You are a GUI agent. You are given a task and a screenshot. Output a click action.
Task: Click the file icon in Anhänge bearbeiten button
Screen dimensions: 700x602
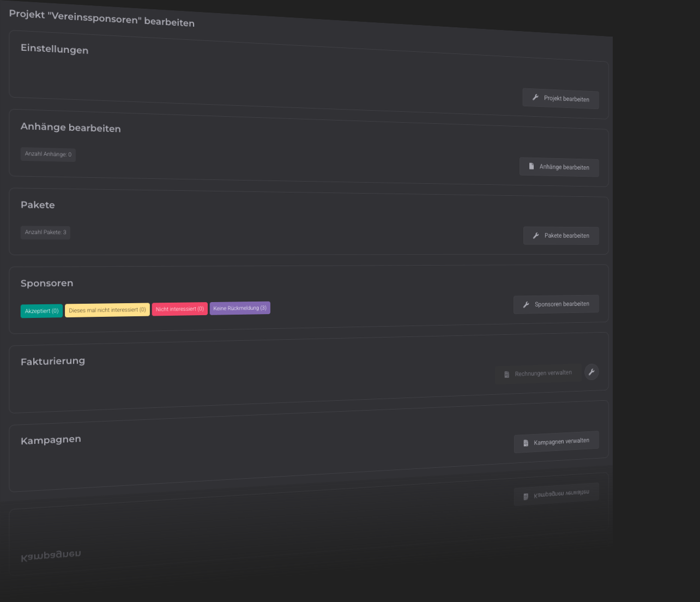[x=532, y=166]
